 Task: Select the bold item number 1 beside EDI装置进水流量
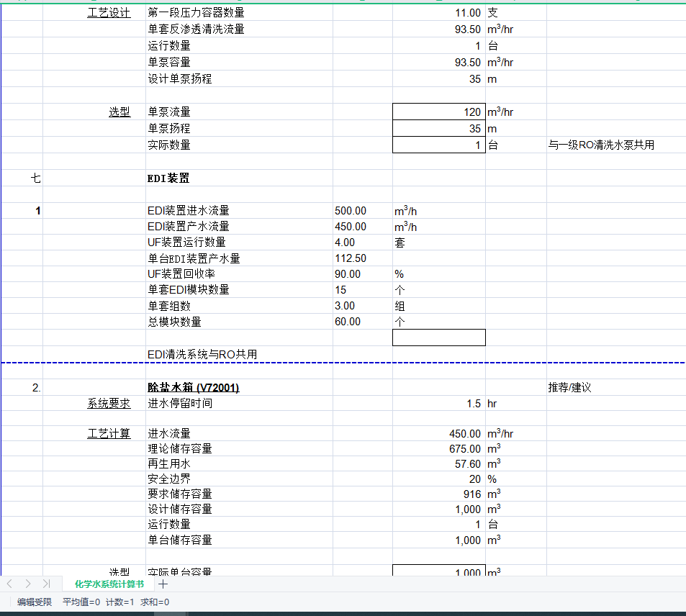(22, 210)
